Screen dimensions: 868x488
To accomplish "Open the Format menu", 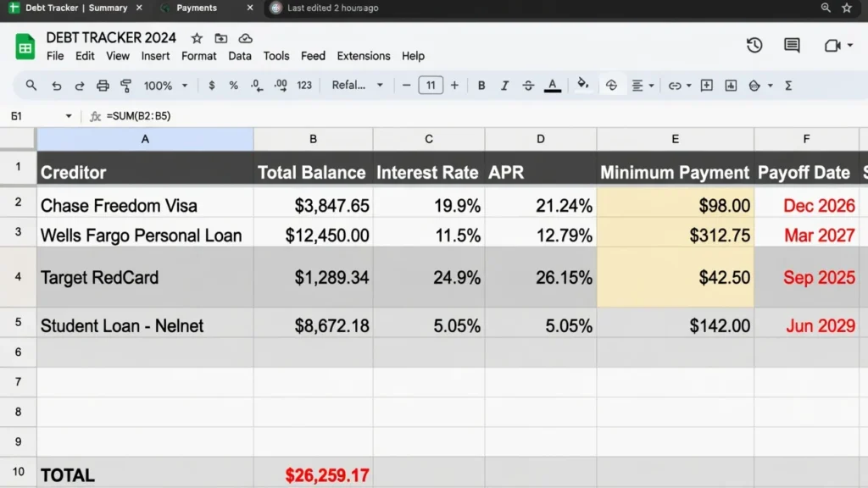I will pyautogui.click(x=198, y=56).
